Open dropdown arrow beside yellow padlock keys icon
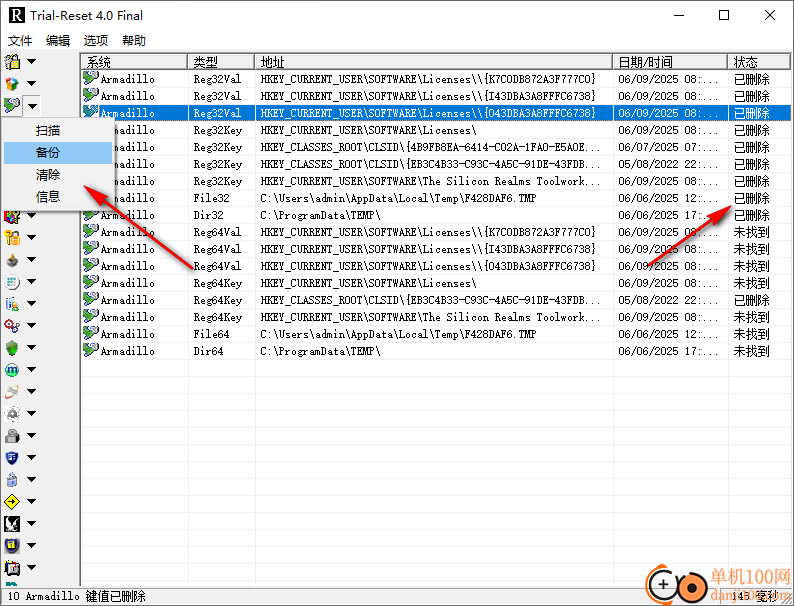Image resolution: width=794 pixels, height=606 pixels. pyautogui.click(x=31, y=62)
